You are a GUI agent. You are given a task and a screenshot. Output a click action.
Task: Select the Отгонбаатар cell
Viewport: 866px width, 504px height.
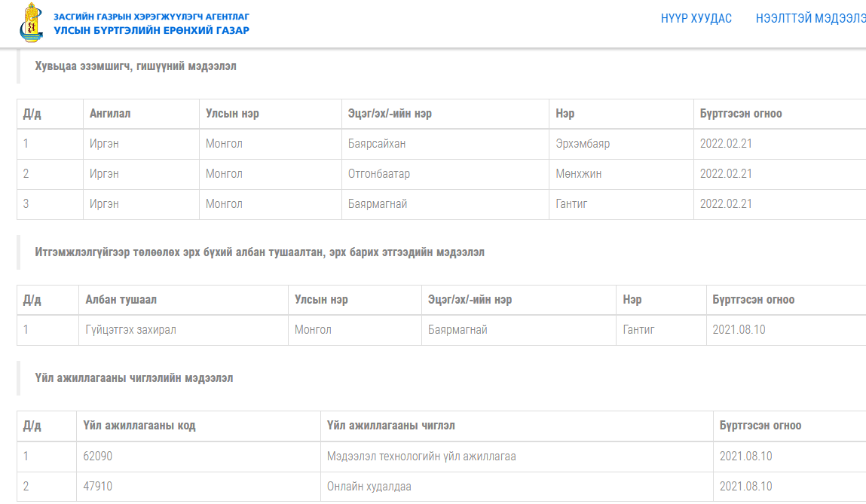[x=379, y=174]
